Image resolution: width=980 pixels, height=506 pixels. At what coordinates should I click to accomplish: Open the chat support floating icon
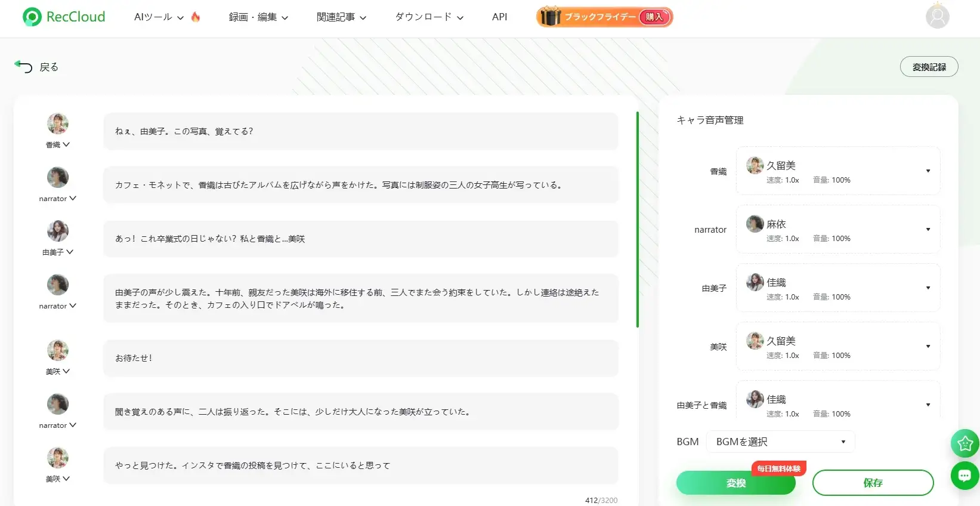point(964,476)
